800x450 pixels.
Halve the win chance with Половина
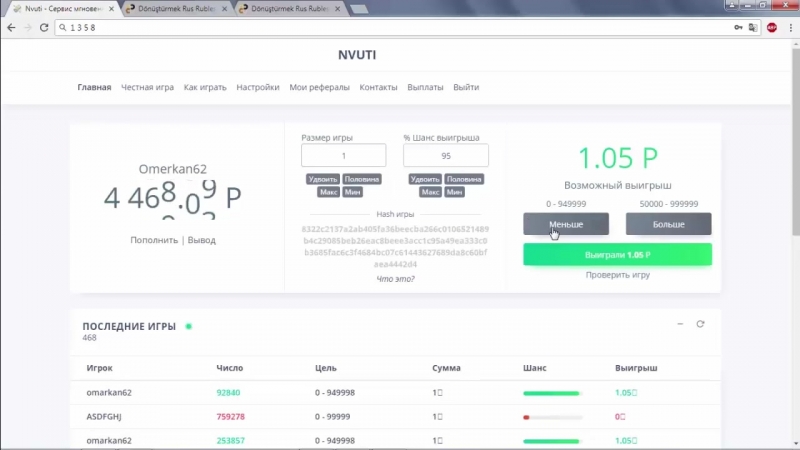464,179
